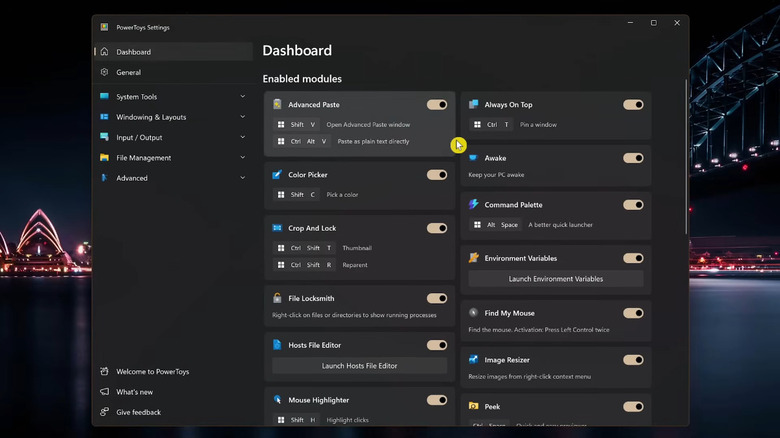Disable the Advanced Paste toggle
Image resolution: width=780 pixels, height=438 pixels.
tap(437, 105)
